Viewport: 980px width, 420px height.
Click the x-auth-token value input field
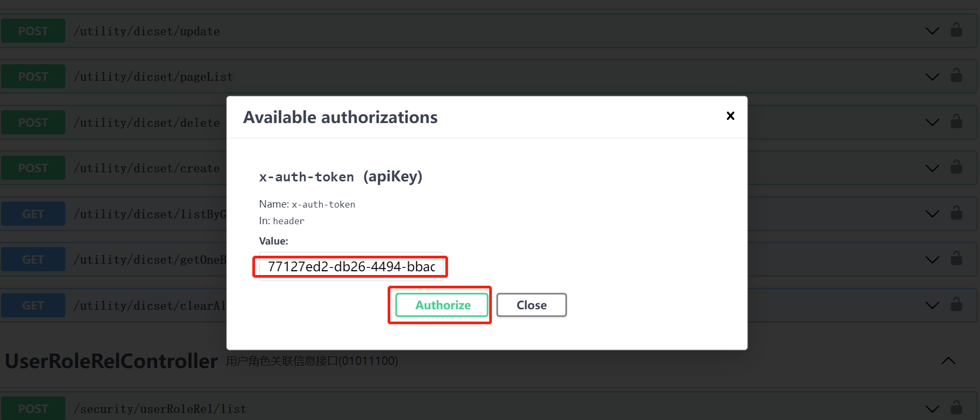[351, 266]
